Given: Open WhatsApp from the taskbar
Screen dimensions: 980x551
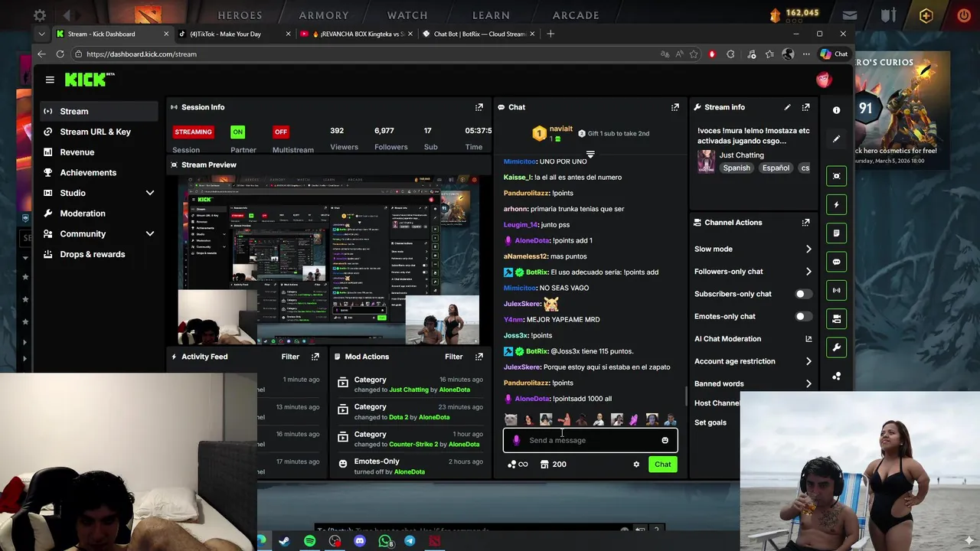Looking at the screenshot, I should [x=385, y=541].
